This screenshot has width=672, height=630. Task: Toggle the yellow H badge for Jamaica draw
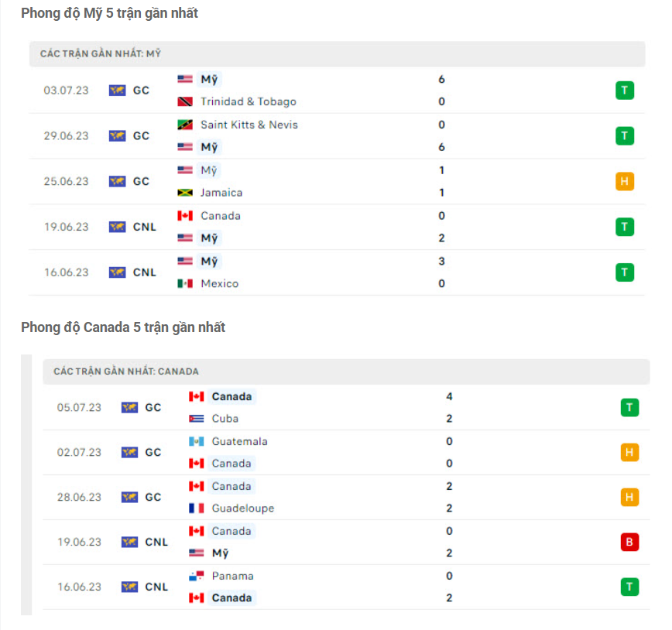click(x=625, y=181)
